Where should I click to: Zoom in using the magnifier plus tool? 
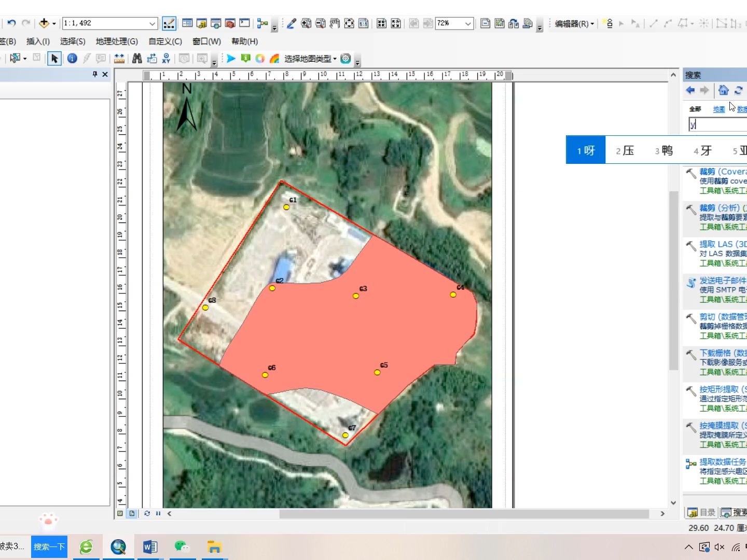(306, 23)
